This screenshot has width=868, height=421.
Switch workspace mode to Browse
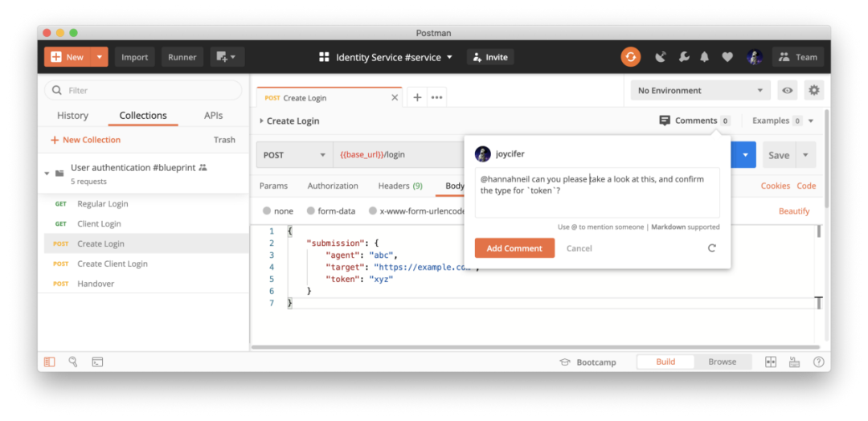click(722, 362)
